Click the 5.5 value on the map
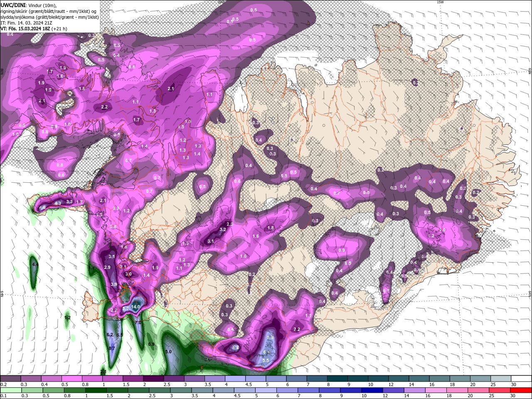This screenshot has height=399, width=532. [x=266, y=360]
